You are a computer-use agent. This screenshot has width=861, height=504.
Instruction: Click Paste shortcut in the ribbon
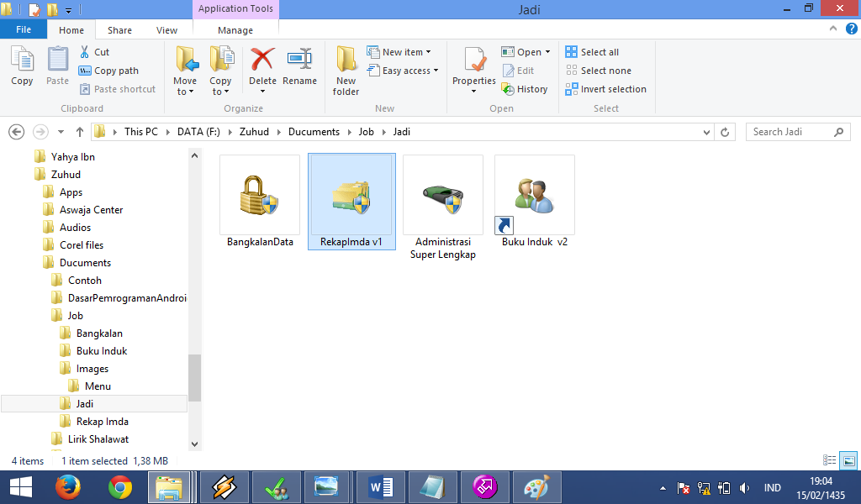tap(118, 89)
